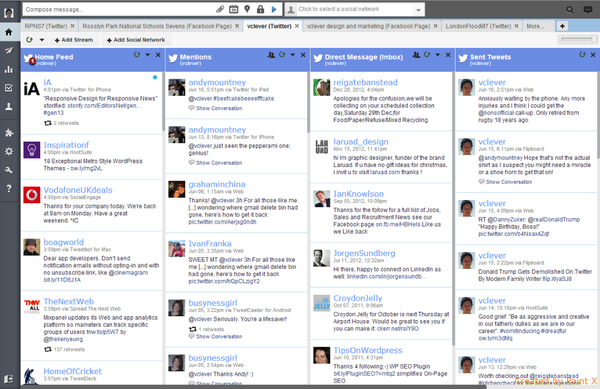Image resolution: width=600 pixels, height=389 pixels.
Task: Open the Help question mark icon
Action: click(x=9, y=189)
